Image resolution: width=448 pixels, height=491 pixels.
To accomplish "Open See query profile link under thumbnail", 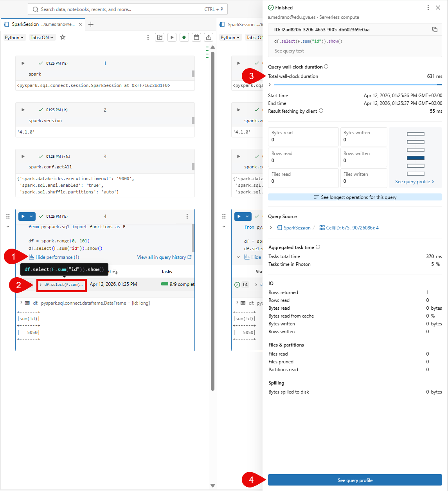I will tap(415, 182).
